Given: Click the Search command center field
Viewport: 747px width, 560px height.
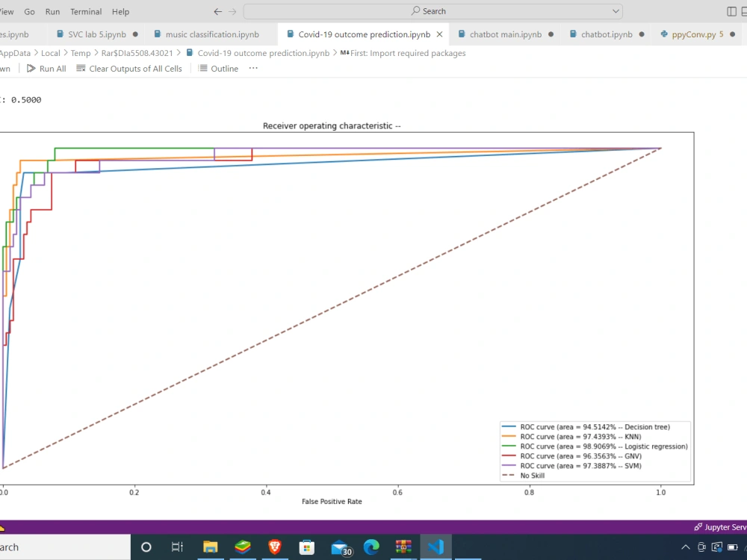Looking at the screenshot, I should (433, 11).
